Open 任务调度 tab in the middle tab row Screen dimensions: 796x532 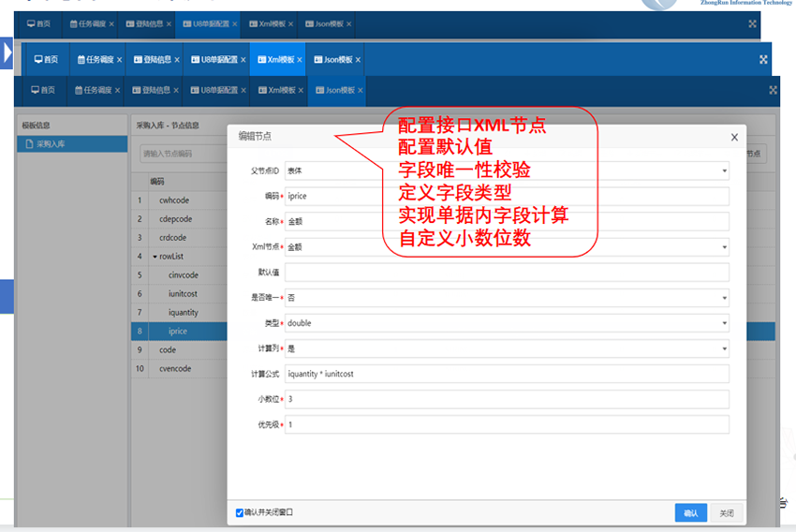pyautogui.click(x=96, y=60)
